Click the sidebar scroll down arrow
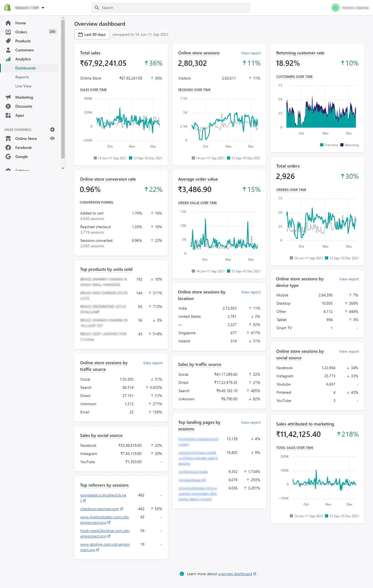This screenshot has height=588, width=373. click(x=63, y=168)
